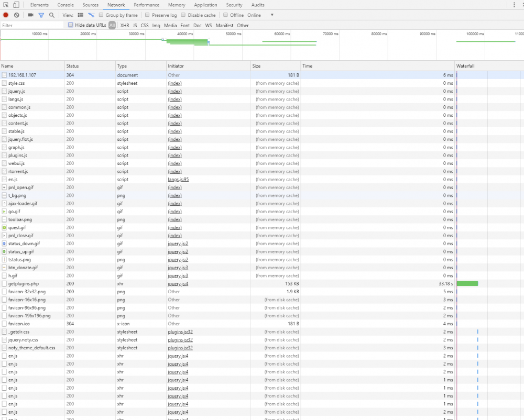Open the Sources tab

click(91, 5)
